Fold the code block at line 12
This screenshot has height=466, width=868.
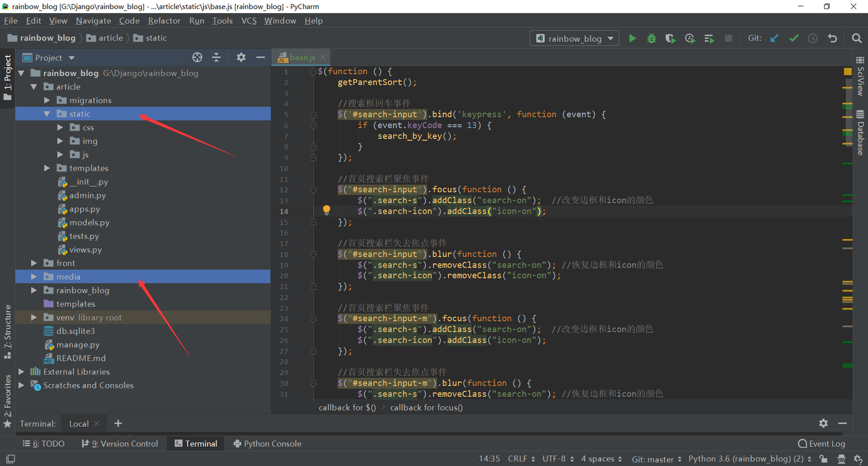point(313,190)
